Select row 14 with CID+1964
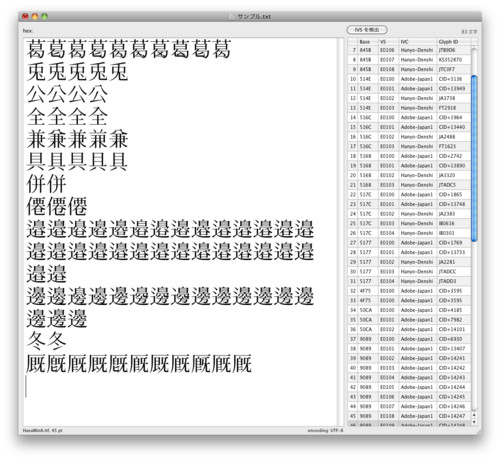This screenshot has height=460, width=500. tap(409, 118)
